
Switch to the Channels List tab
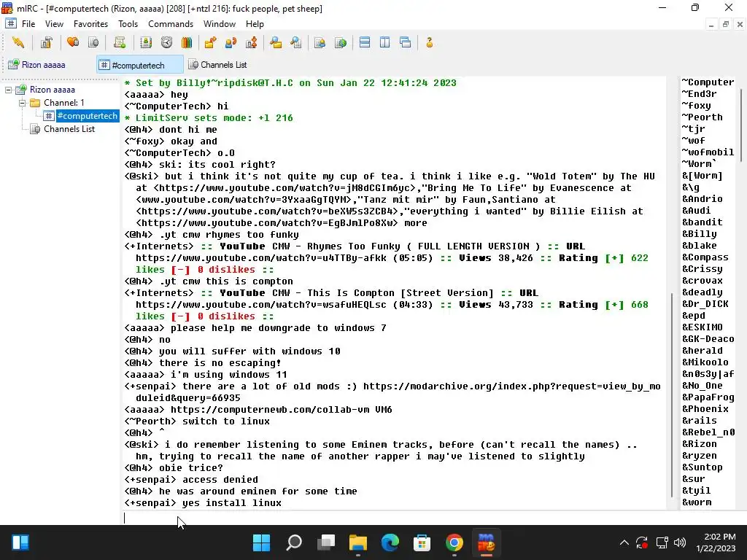point(218,64)
